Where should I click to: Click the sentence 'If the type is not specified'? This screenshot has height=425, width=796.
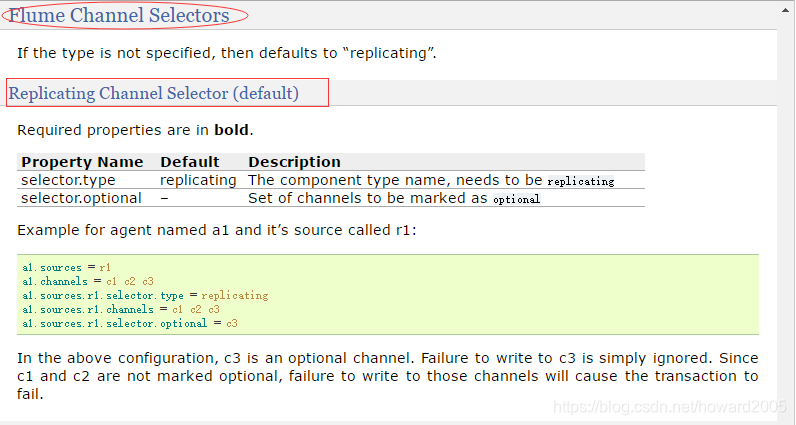pyautogui.click(x=226, y=53)
